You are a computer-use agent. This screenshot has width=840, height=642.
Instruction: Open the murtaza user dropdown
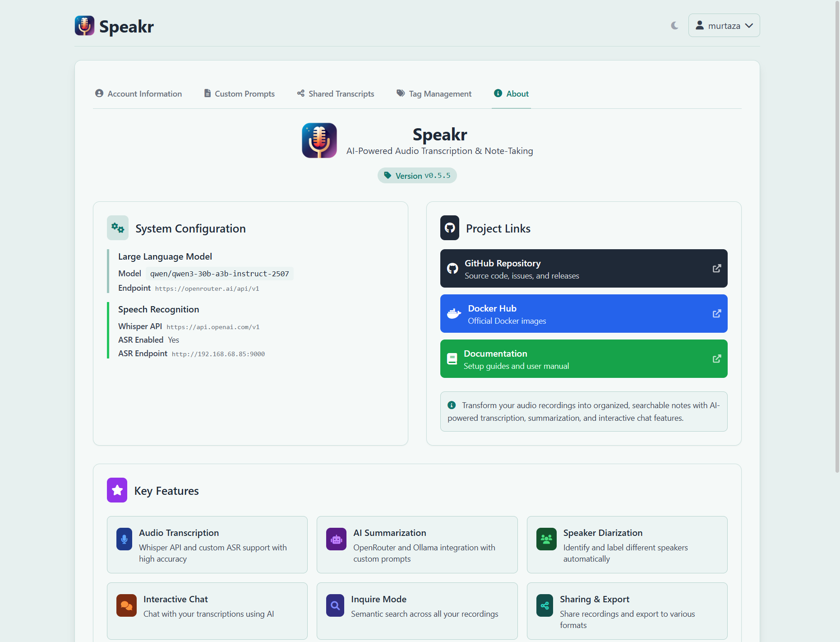click(724, 26)
